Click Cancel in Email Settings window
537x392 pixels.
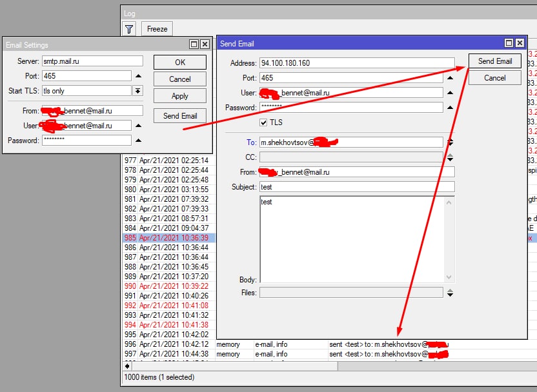[x=180, y=79]
